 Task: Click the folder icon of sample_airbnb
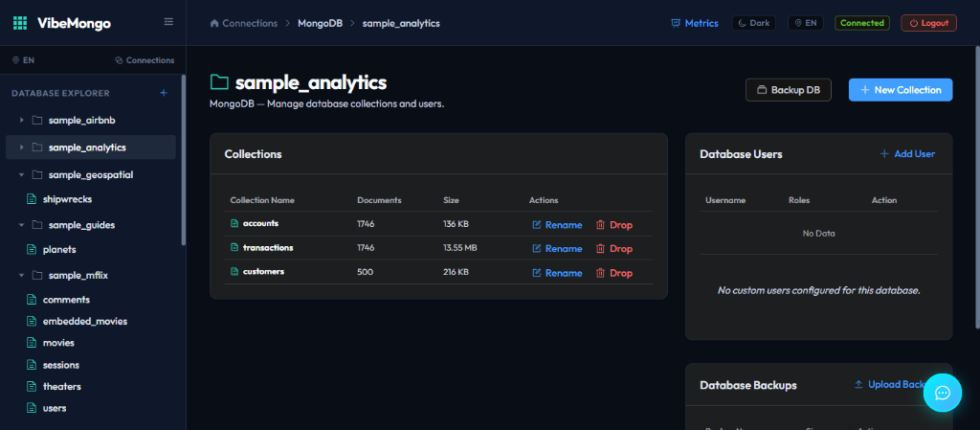tap(37, 120)
